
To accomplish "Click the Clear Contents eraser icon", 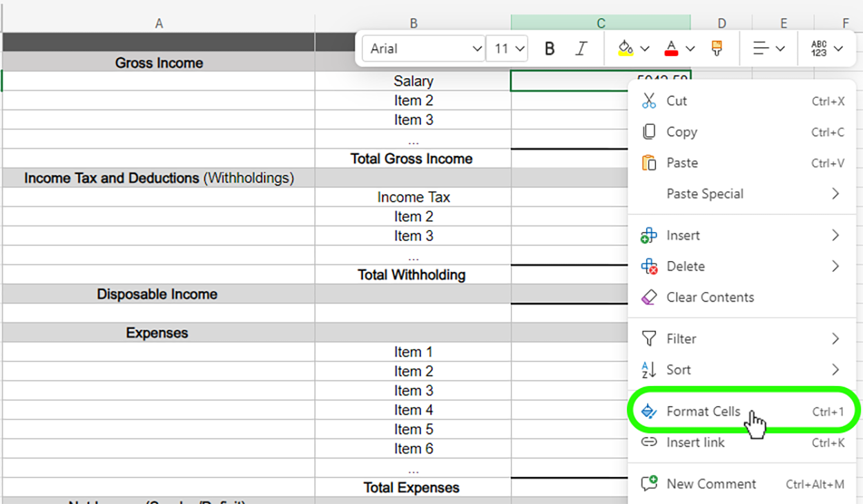I will pos(649,298).
